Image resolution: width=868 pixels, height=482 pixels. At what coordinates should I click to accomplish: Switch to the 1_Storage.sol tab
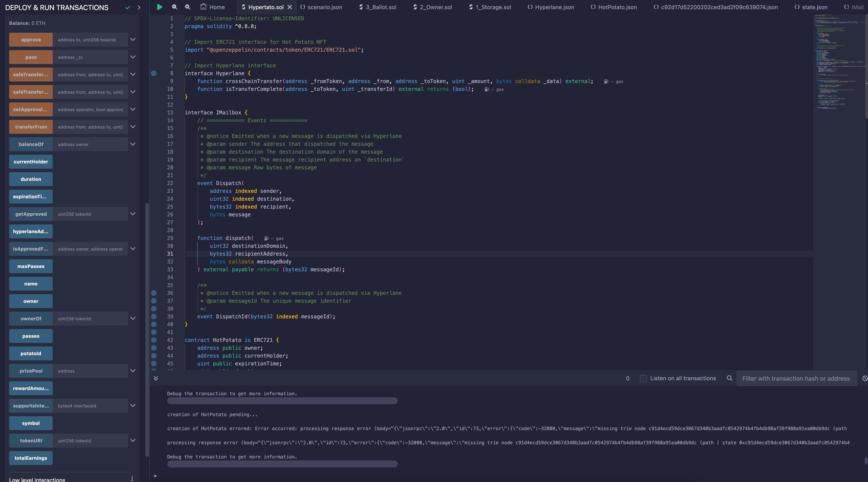click(490, 7)
